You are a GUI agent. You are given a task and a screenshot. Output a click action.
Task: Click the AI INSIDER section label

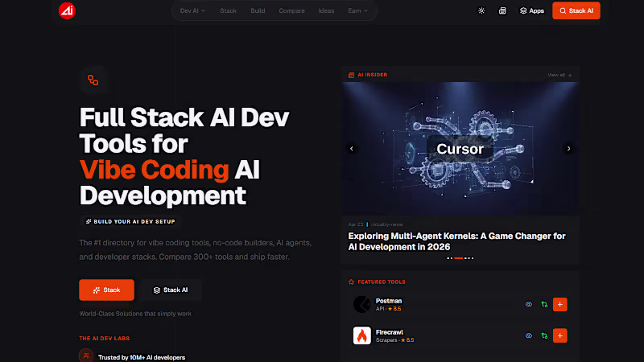click(372, 75)
